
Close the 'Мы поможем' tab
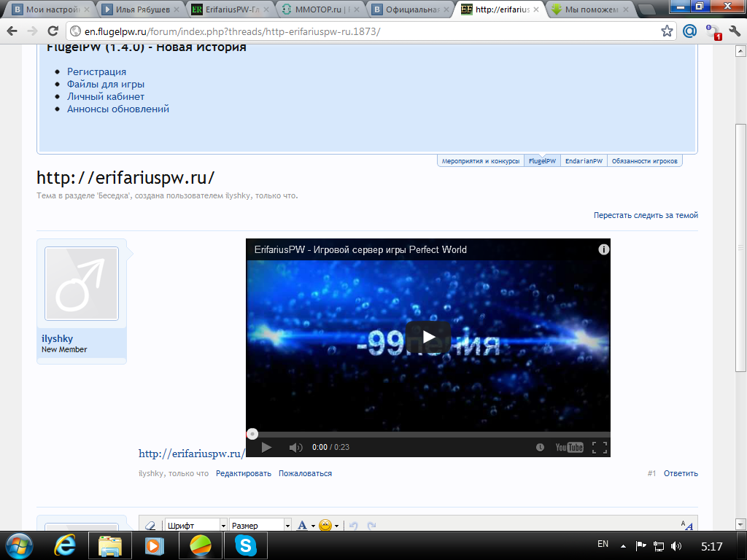(x=626, y=9)
